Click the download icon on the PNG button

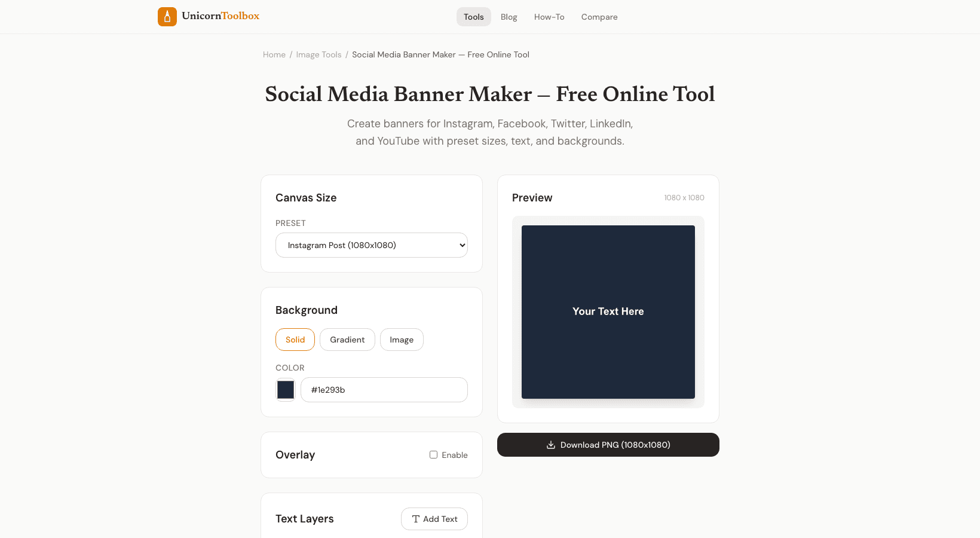(550, 445)
